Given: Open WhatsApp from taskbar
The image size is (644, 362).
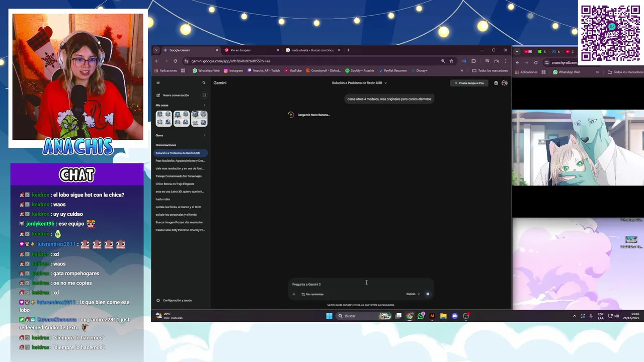Looking at the screenshot, I should point(421,316).
